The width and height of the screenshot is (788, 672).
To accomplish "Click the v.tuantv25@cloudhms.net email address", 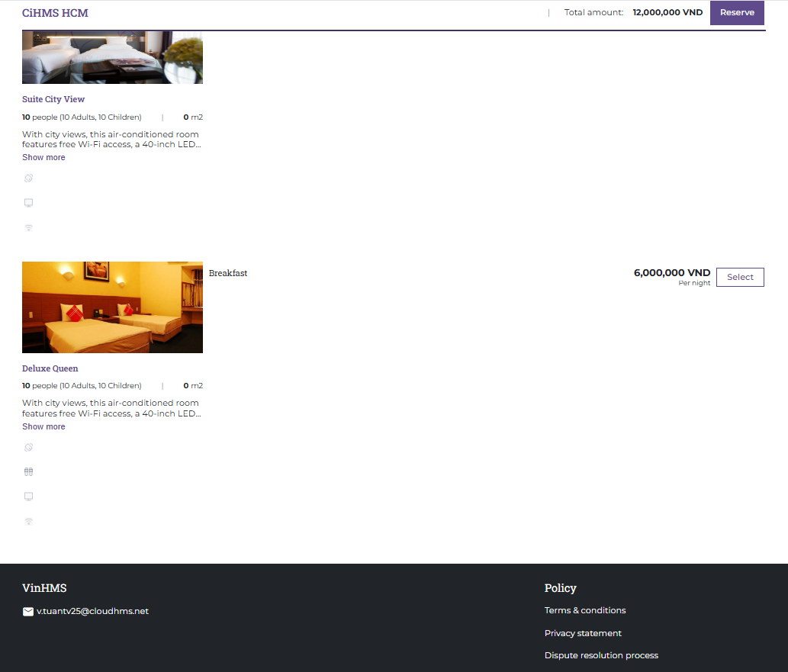I will [x=92, y=611].
